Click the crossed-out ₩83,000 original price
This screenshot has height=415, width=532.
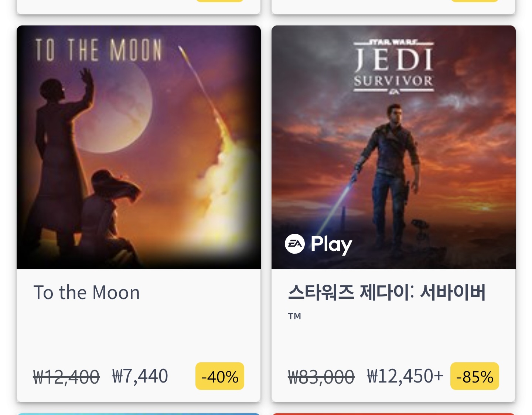321,377
